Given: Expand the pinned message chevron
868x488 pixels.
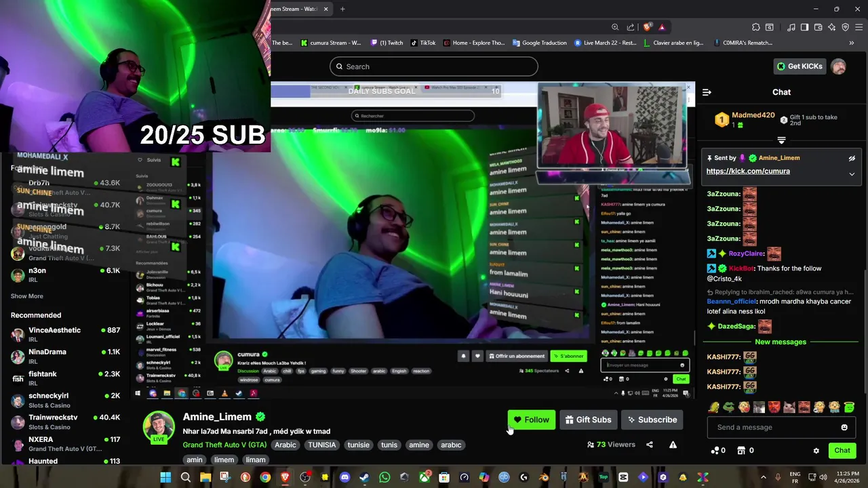Looking at the screenshot, I should click(852, 174).
